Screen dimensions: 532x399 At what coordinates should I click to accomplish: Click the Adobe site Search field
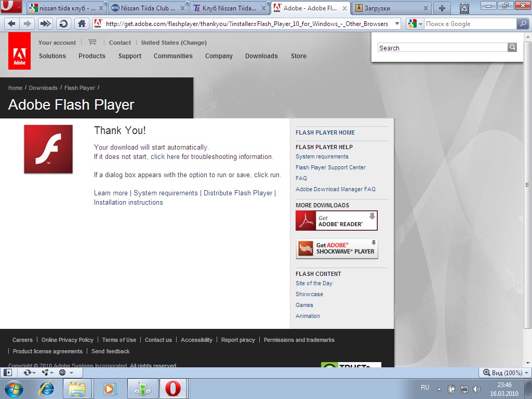[443, 48]
